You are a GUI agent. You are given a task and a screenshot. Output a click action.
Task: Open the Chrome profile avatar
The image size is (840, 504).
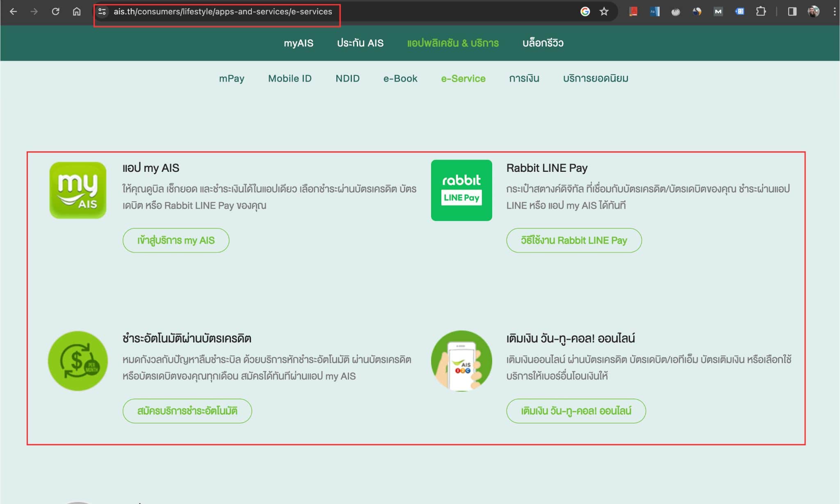coord(813,11)
